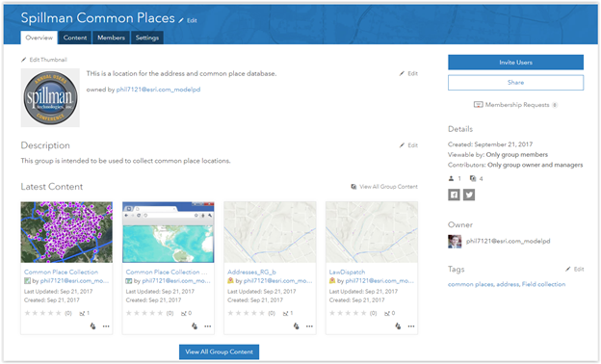Screen dimensions: 601x364
Task: Click the content count icon in Details
Action: pyautogui.click(x=473, y=178)
